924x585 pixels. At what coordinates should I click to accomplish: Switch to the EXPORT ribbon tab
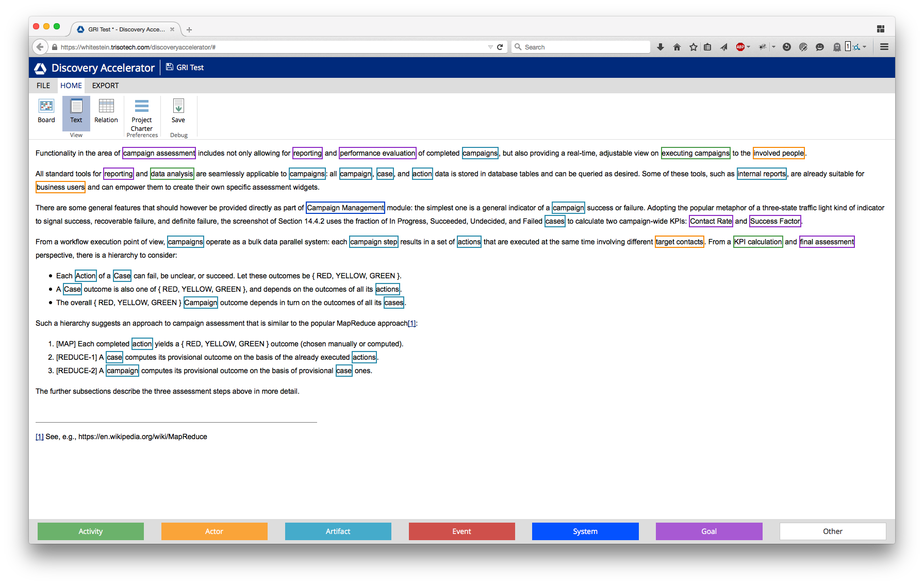(x=105, y=86)
